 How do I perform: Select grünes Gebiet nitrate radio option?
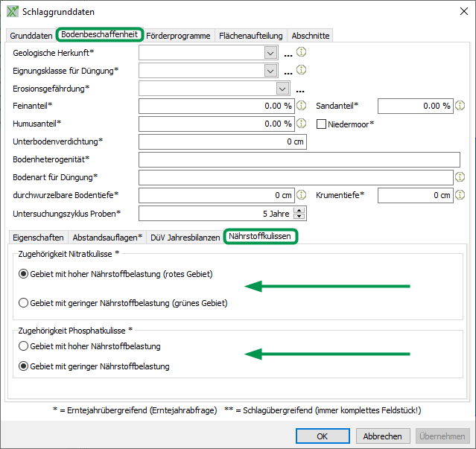pyautogui.click(x=25, y=303)
